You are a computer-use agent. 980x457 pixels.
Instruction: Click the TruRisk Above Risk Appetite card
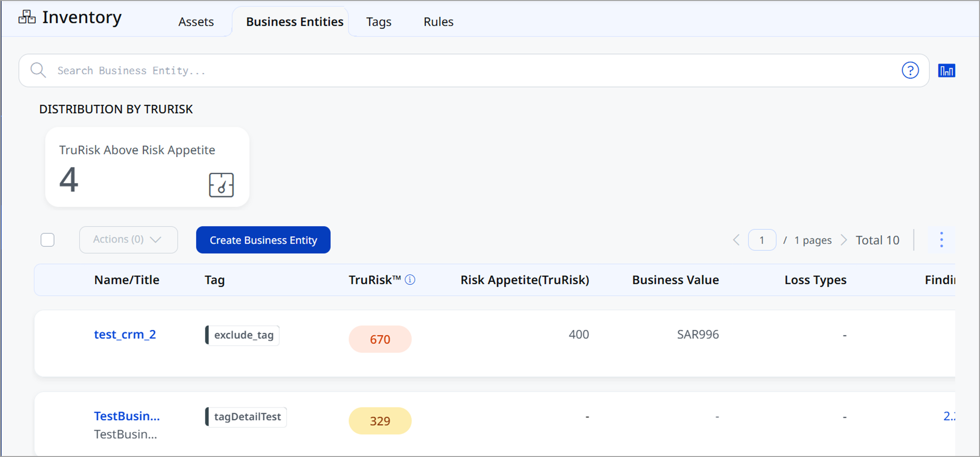pyautogui.click(x=147, y=167)
